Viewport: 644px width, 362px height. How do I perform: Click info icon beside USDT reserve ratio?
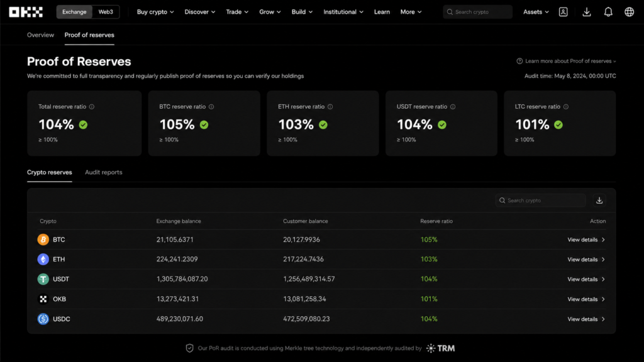coord(453,107)
